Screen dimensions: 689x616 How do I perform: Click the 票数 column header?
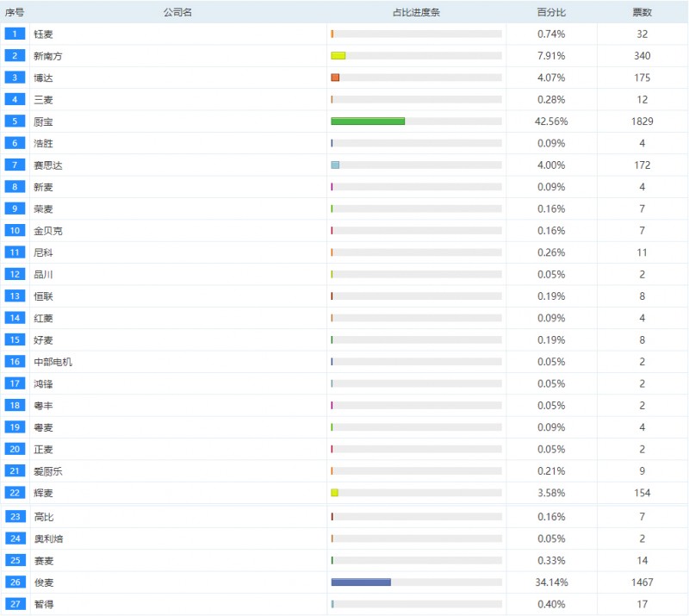click(642, 12)
